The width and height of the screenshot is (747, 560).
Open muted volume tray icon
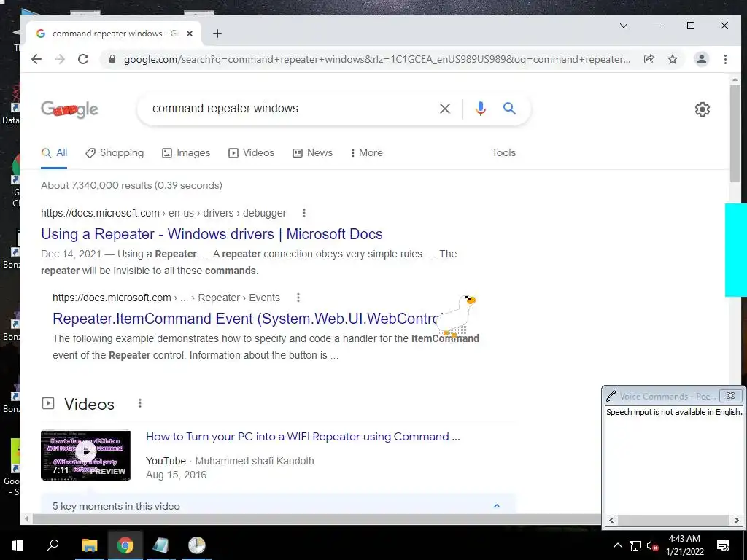click(x=653, y=545)
